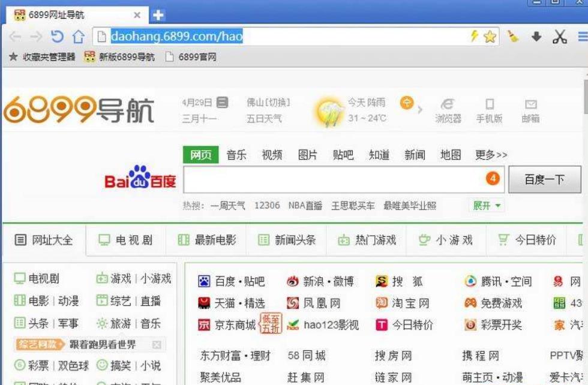Click the orange constellation badge icon
This screenshot has width=588, height=385.
(x=407, y=103)
